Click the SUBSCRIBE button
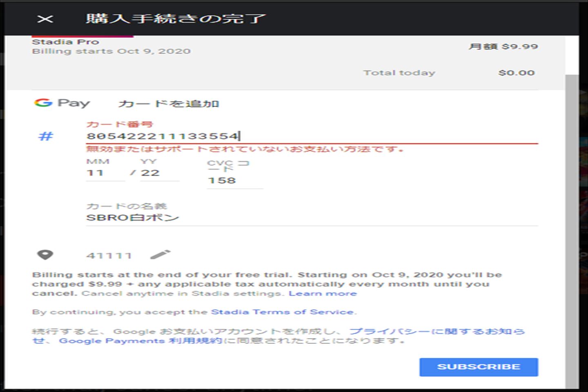Viewport: 588px width, 392px height. [479, 367]
